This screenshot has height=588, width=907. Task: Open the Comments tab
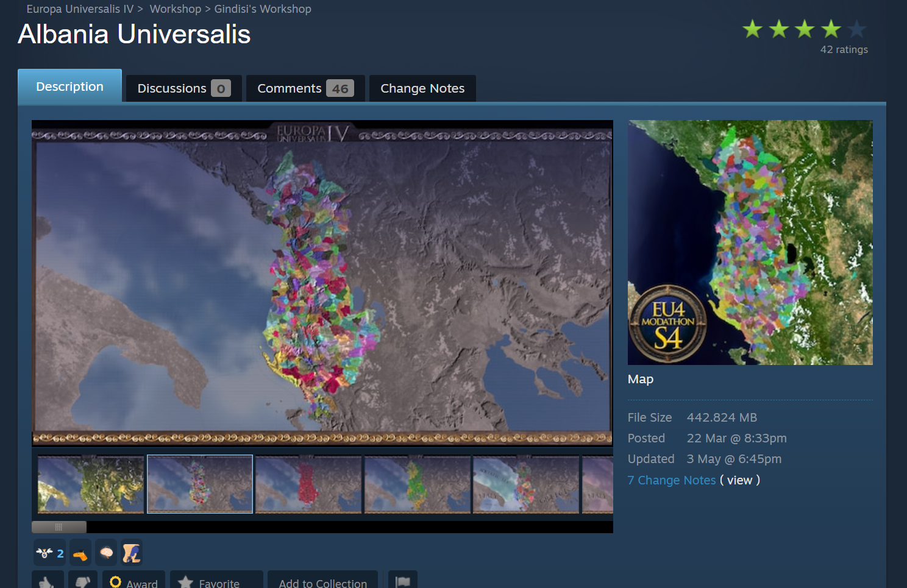point(305,88)
